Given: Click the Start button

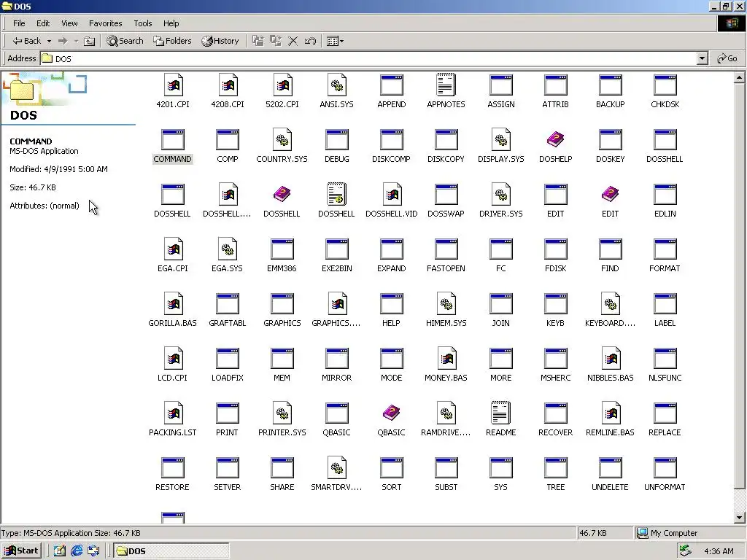Looking at the screenshot, I should click(x=21, y=551).
